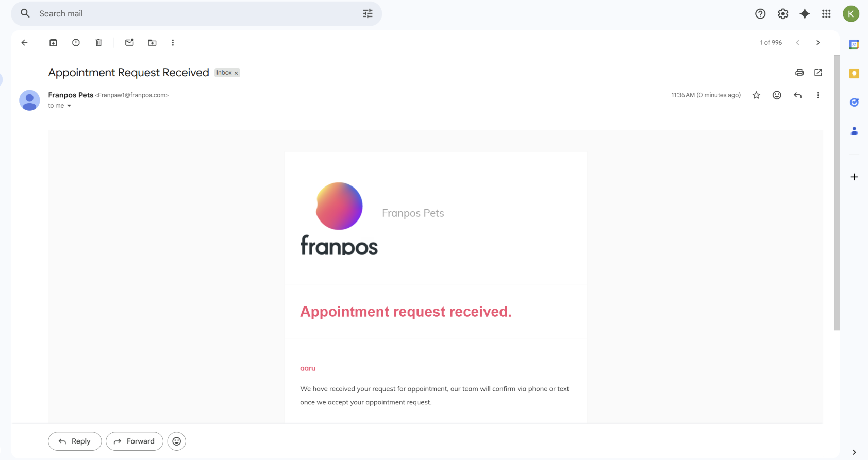Open the Move to folder icon
This screenshot has width=868, height=460.
click(x=152, y=43)
